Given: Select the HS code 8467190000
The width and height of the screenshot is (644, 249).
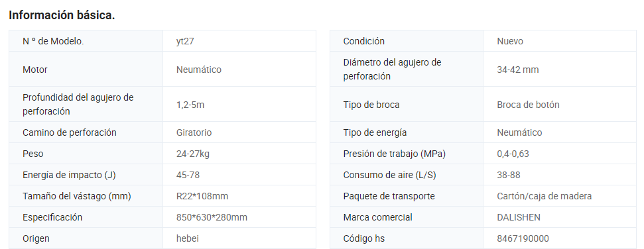Looking at the screenshot, I should pyautogui.click(x=523, y=238).
